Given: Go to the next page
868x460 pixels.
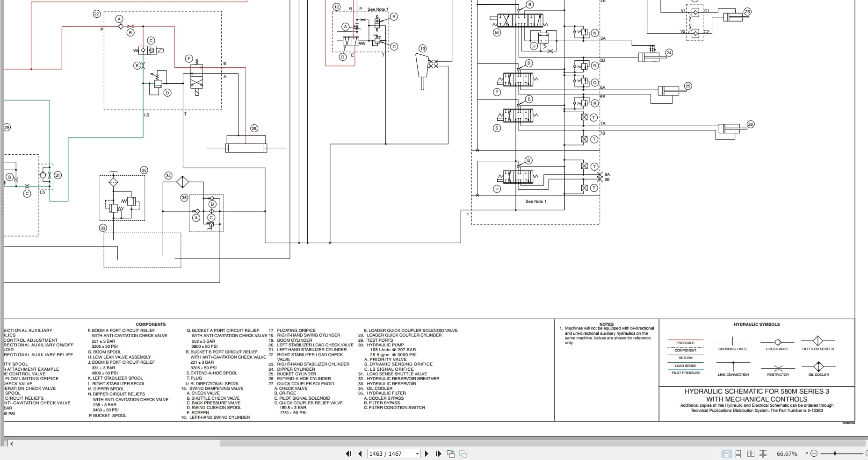Looking at the screenshot, I should tap(427, 453).
